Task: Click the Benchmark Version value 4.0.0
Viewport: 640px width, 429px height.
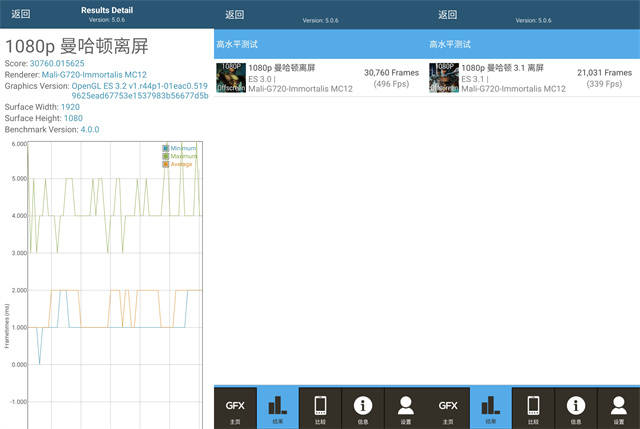Action: (90, 129)
